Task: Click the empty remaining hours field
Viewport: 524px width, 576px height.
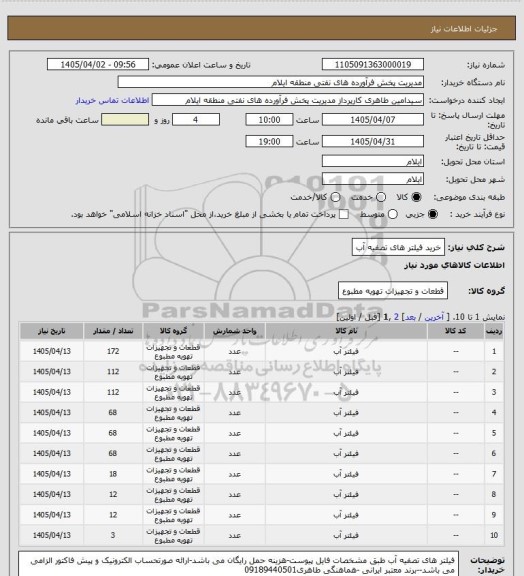Action: pos(125,120)
